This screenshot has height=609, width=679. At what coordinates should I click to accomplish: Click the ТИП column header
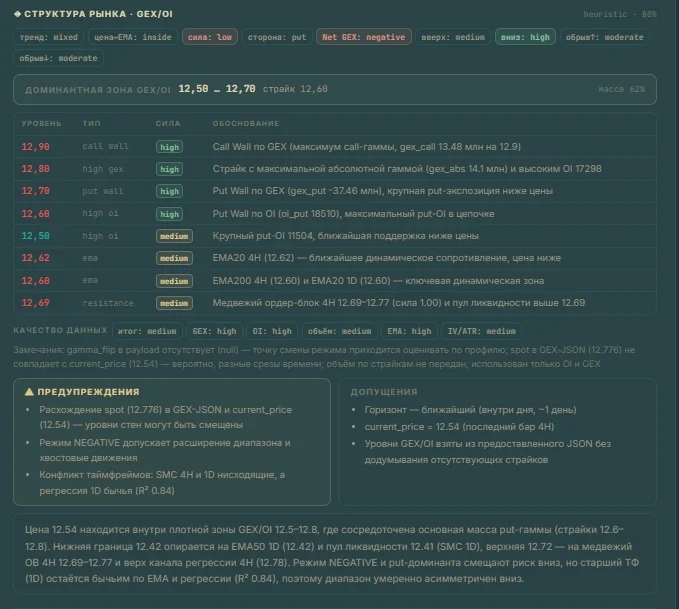point(92,123)
